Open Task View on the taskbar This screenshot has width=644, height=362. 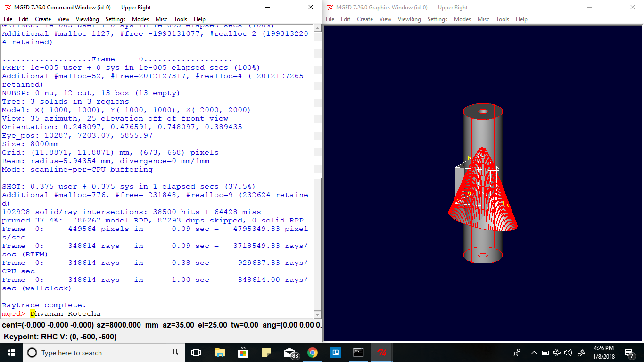[x=196, y=353]
